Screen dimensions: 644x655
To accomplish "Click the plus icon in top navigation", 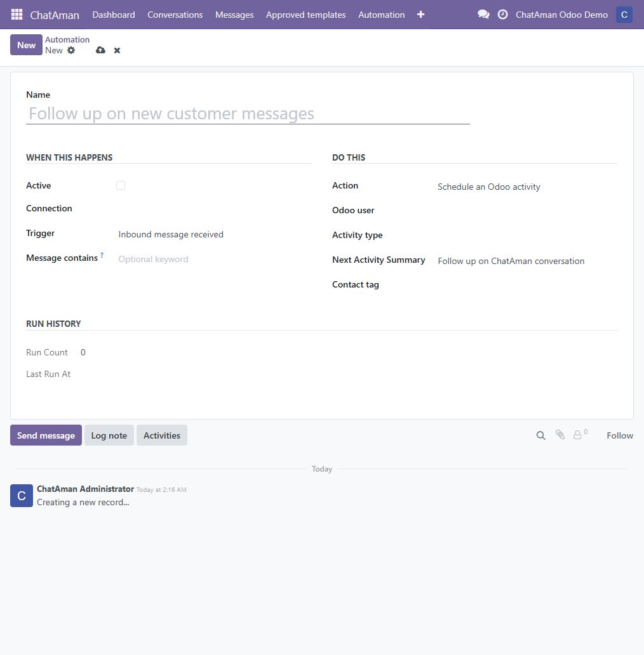I will 421,15.
